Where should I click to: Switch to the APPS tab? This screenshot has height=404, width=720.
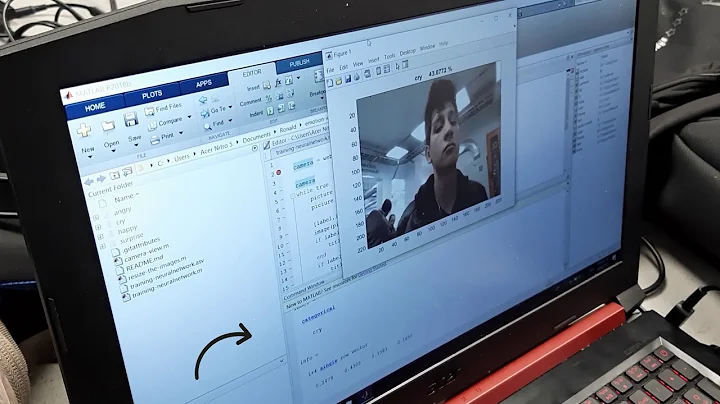[x=203, y=84]
